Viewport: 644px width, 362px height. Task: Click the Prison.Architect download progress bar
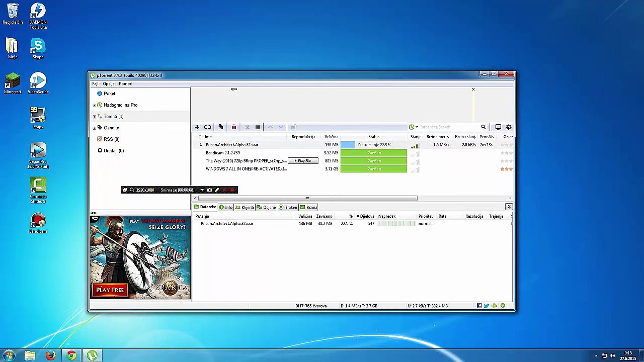374,145
